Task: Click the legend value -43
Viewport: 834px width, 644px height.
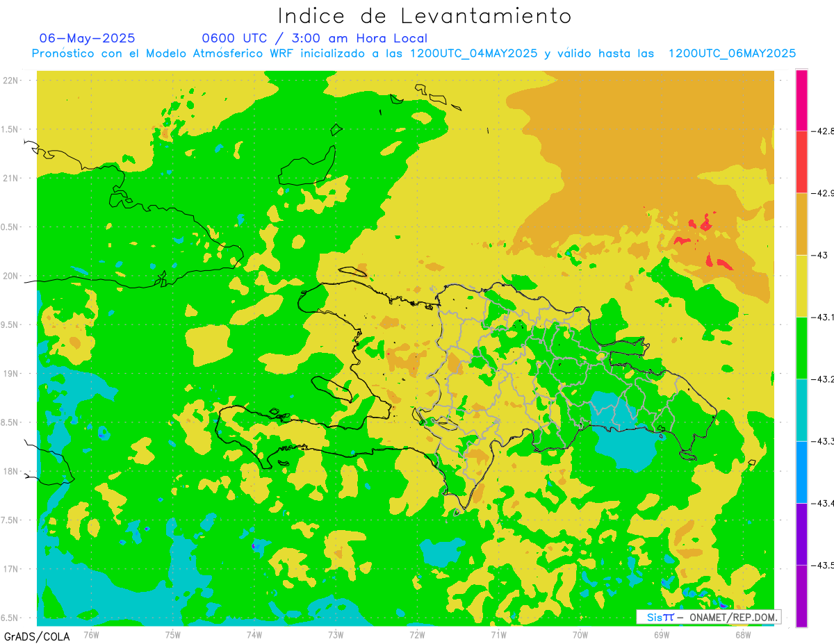Action: (820, 255)
